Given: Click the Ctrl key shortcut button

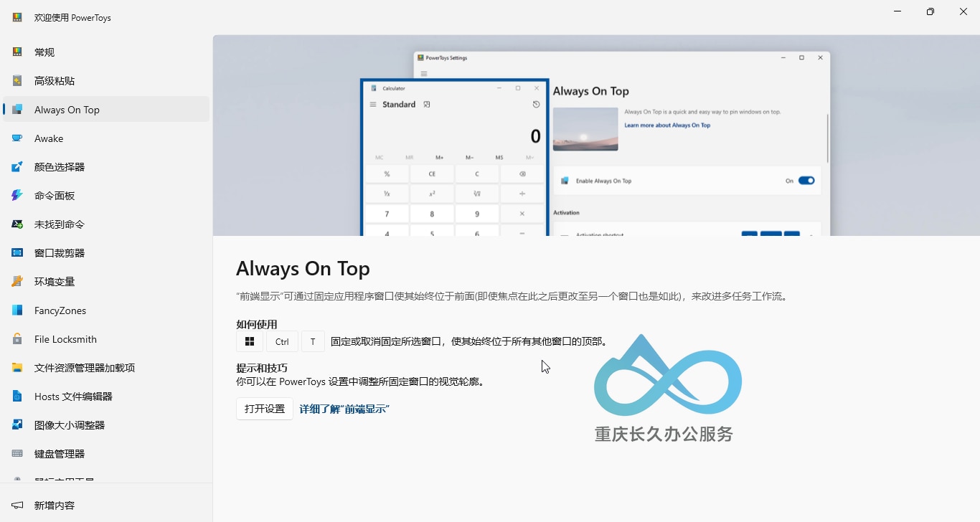Looking at the screenshot, I should click(282, 341).
